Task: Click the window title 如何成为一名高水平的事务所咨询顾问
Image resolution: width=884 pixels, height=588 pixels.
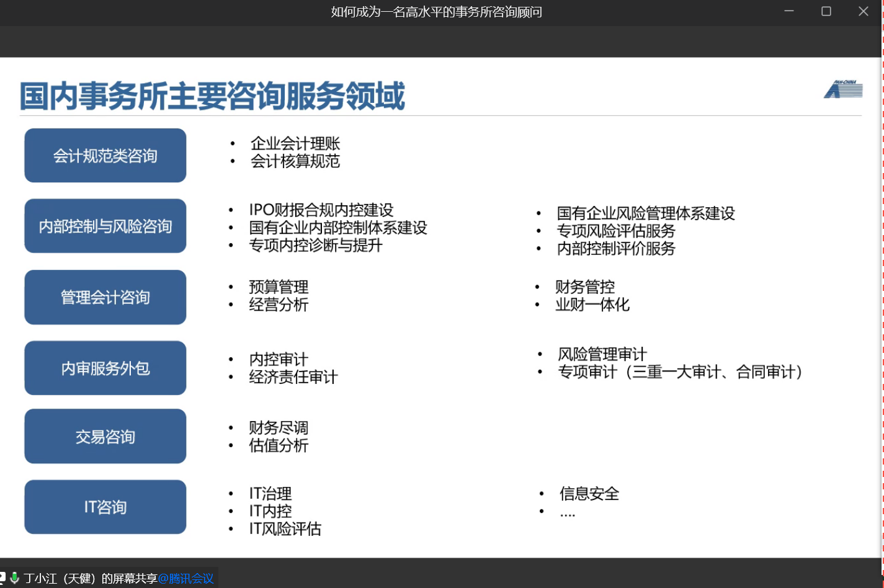Action: click(x=436, y=12)
